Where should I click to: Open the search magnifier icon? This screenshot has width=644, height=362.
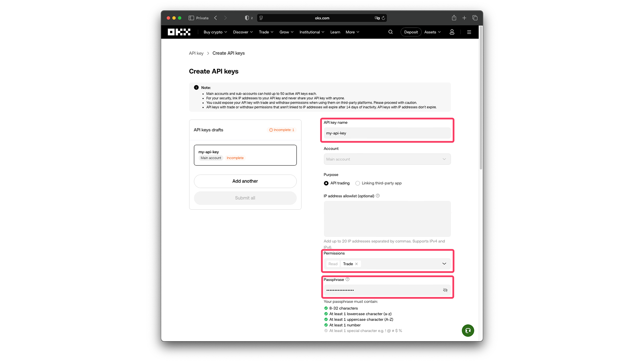click(x=391, y=32)
